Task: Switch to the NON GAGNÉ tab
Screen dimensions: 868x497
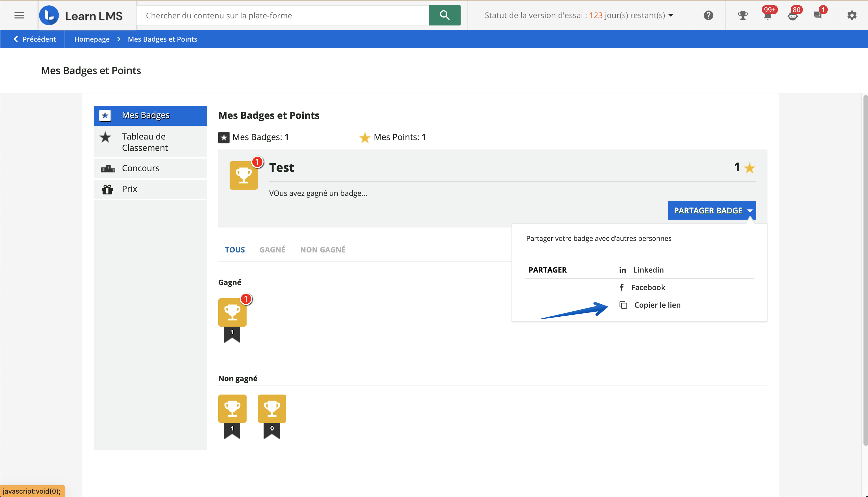Action: pos(322,250)
